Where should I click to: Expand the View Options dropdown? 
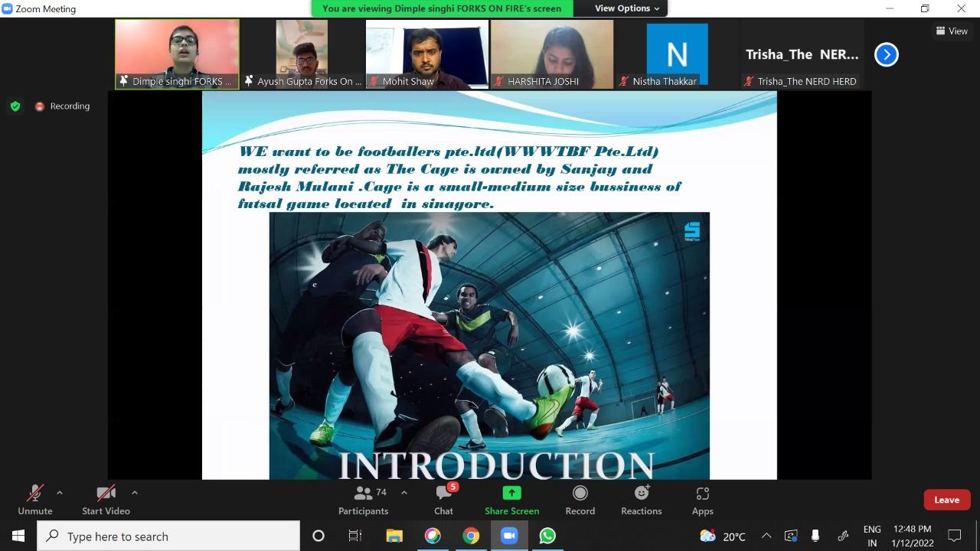point(627,8)
